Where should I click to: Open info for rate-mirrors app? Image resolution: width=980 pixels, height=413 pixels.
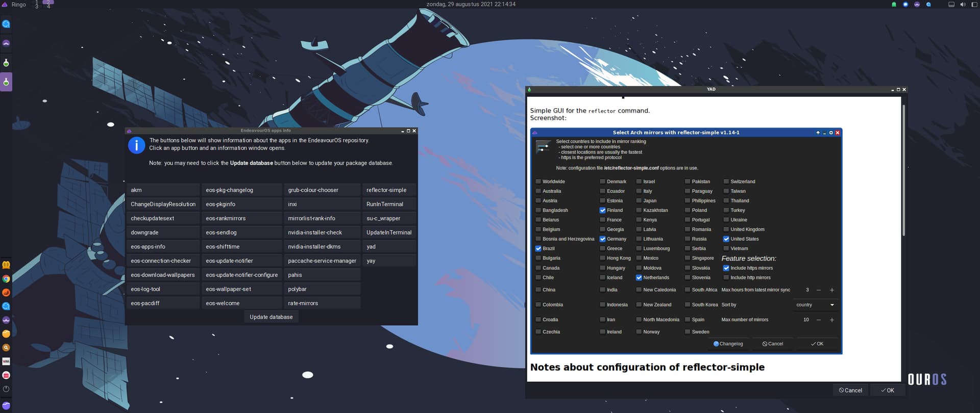point(322,303)
